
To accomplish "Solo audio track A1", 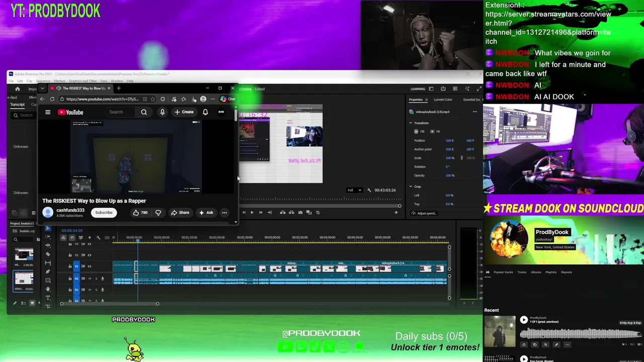I will click(96, 279).
